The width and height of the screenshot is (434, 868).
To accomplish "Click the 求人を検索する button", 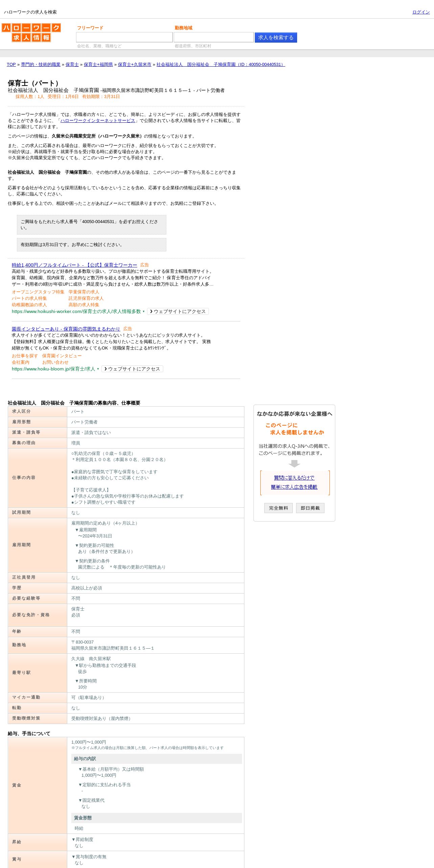I will 276,38.
